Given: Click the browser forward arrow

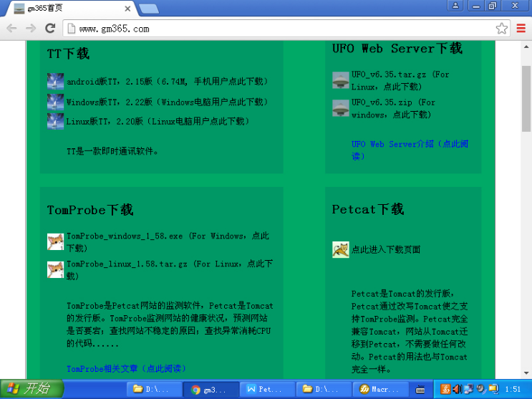Looking at the screenshot, I should click(31, 29).
